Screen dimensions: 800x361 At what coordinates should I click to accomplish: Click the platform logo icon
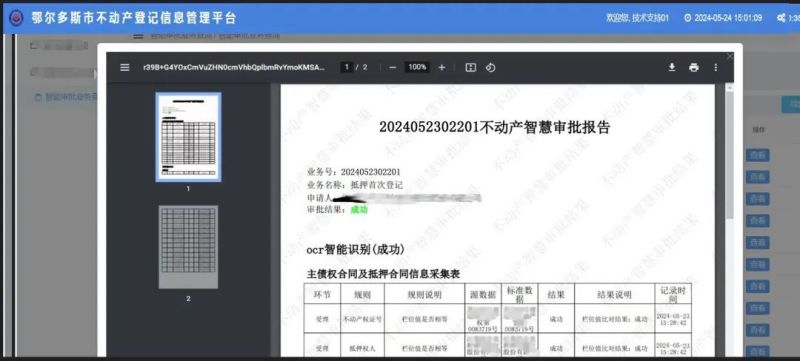click(x=16, y=18)
